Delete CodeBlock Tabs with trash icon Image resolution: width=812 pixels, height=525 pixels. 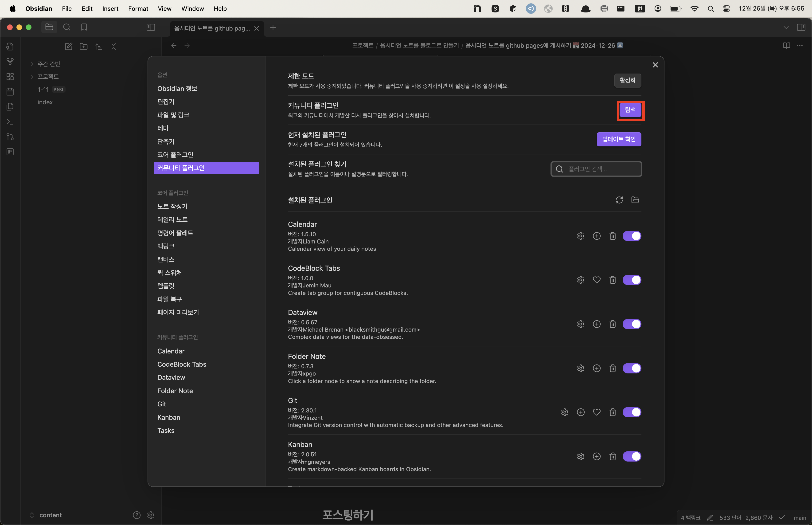pos(613,280)
